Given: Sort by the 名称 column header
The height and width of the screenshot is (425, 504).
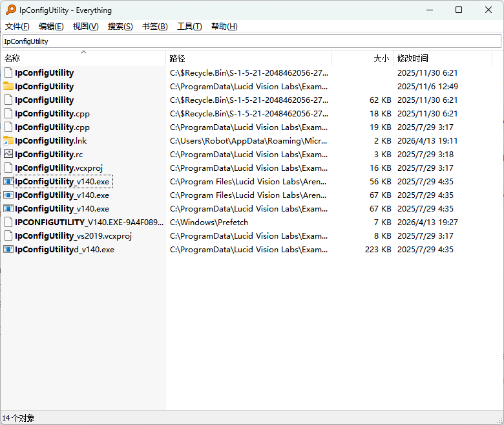Looking at the screenshot, I should point(83,58).
